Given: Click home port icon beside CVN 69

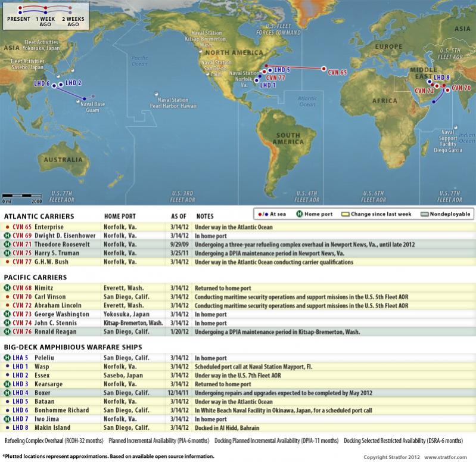Looking at the screenshot, I should 7,235.
